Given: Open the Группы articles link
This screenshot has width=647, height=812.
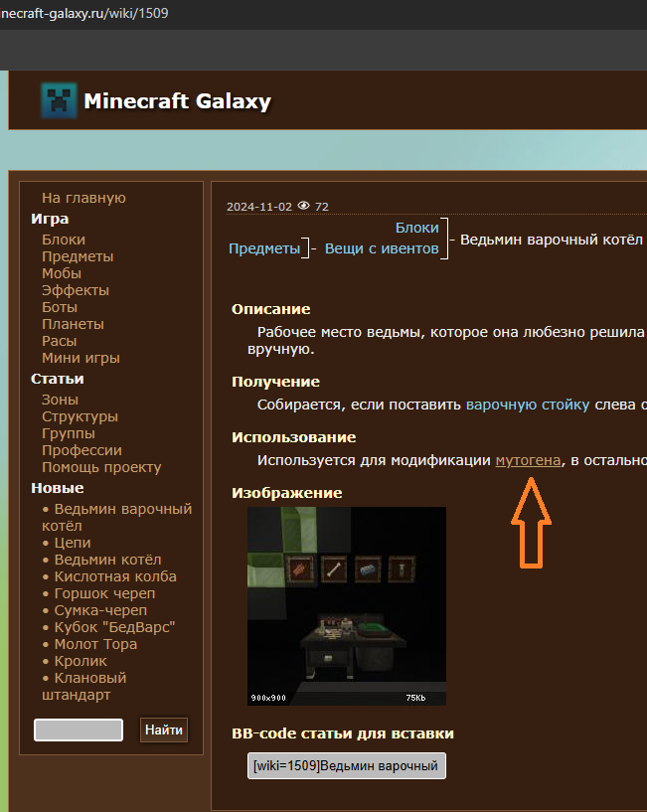Looking at the screenshot, I should pyautogui.click(x=69, y=433).
